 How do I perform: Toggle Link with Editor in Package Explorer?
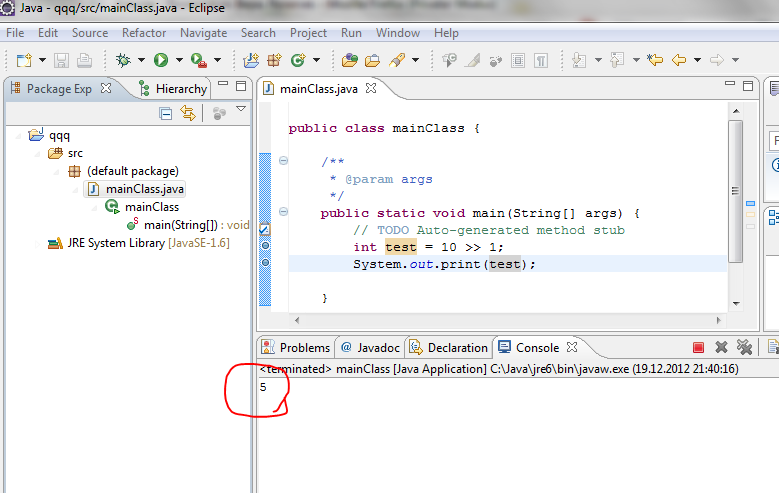[x=187, y=113]
